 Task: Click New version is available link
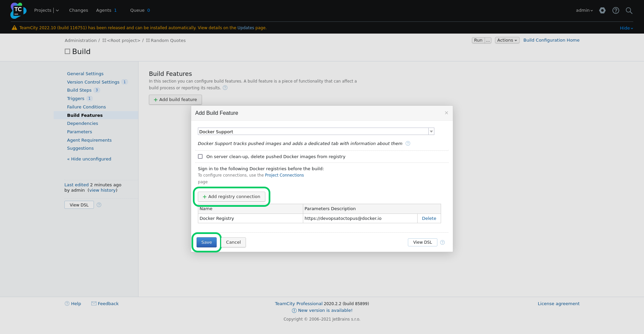click(325, 311)
